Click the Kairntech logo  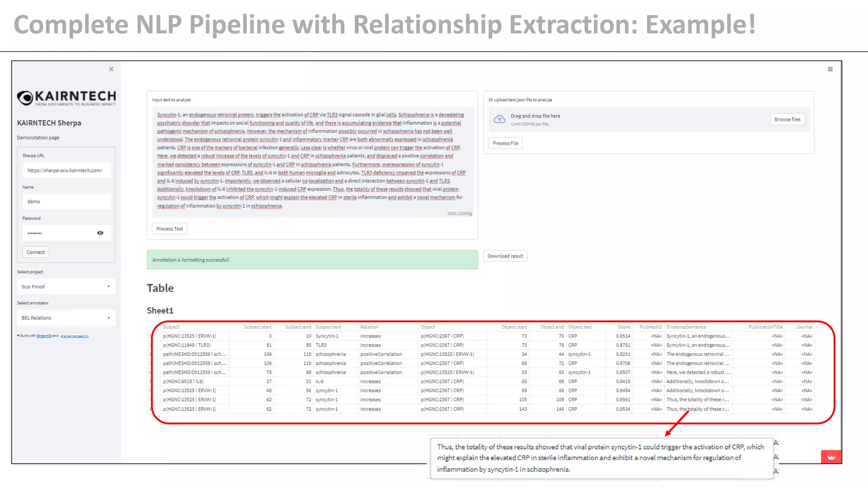(x=67, y=98)
